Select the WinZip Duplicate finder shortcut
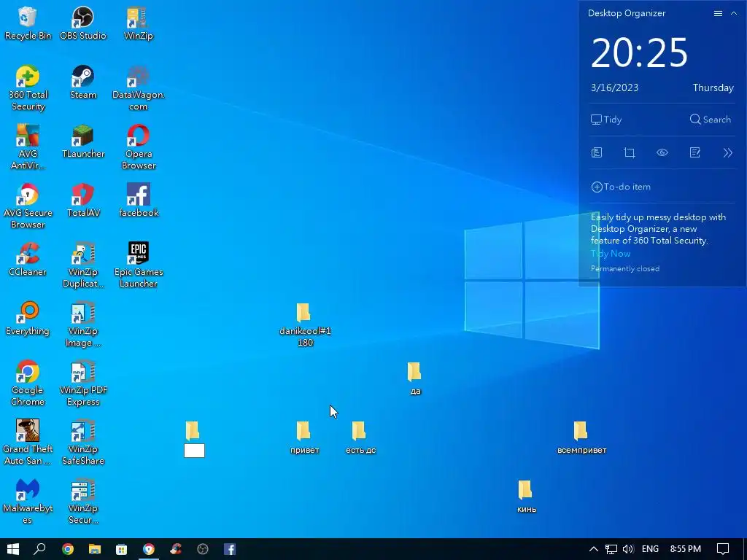This screenshot has height=560, width=747. pyautogui.click(x=83, y=265)
